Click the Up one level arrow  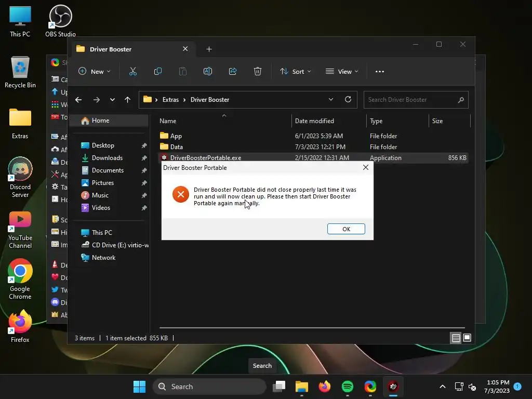[x=128, y=100]
